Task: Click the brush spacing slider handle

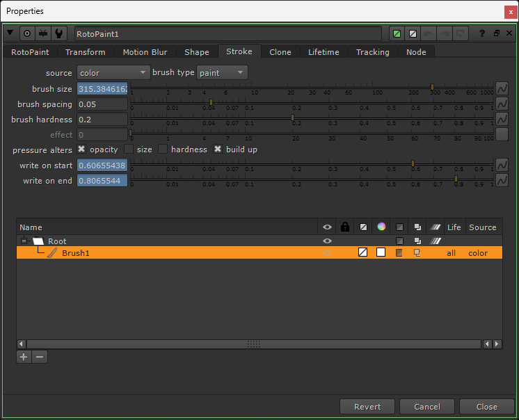Action: (x=211, y=102)
